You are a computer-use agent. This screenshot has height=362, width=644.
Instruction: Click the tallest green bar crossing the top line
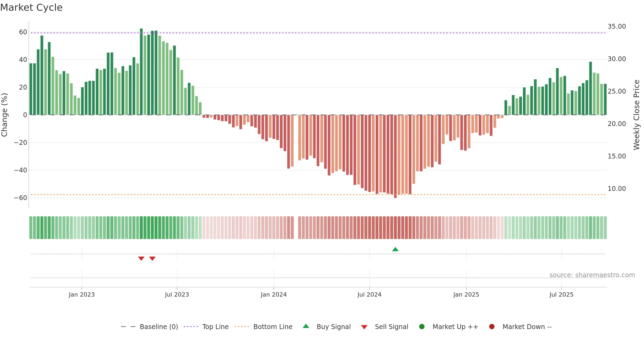pyautogui.click(x=141, y=72)
